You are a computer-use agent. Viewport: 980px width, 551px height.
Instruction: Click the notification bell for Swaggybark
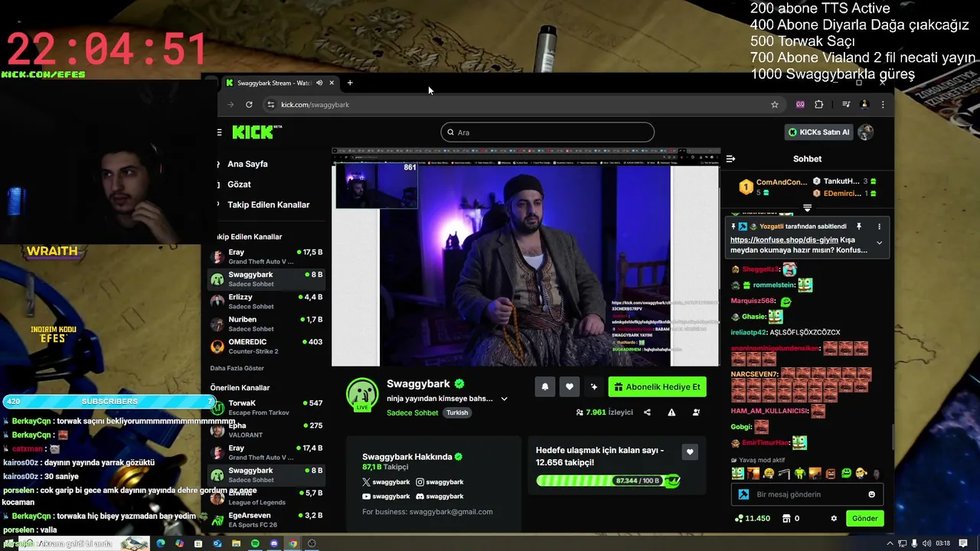545,386
